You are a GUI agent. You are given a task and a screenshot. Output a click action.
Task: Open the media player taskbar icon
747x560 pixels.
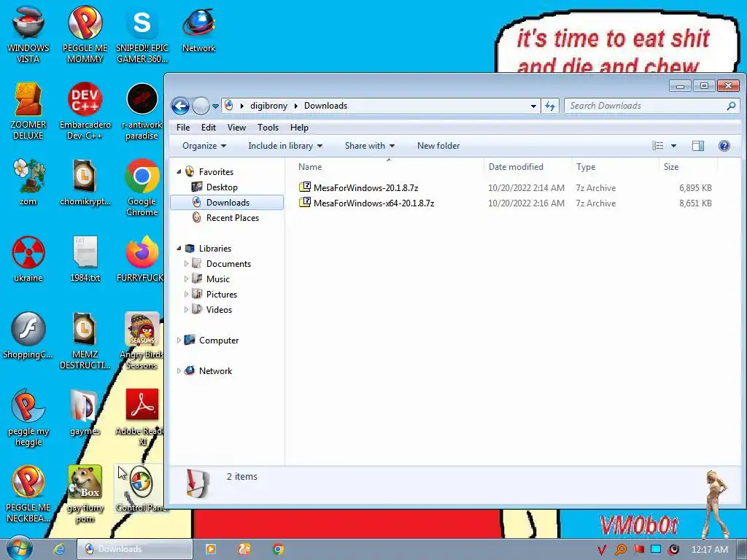tap(210, 549)
